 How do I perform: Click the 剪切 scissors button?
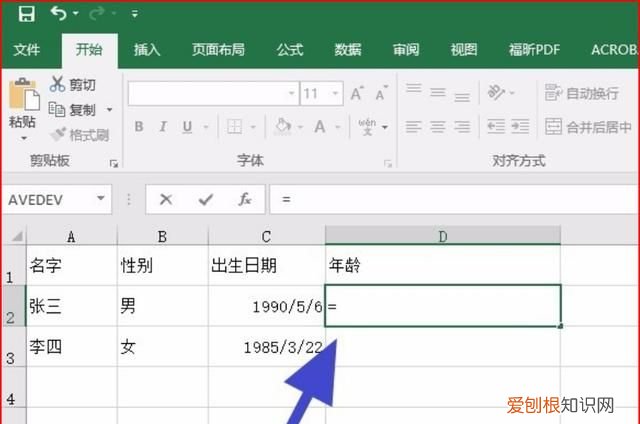[x=72, y=84]
